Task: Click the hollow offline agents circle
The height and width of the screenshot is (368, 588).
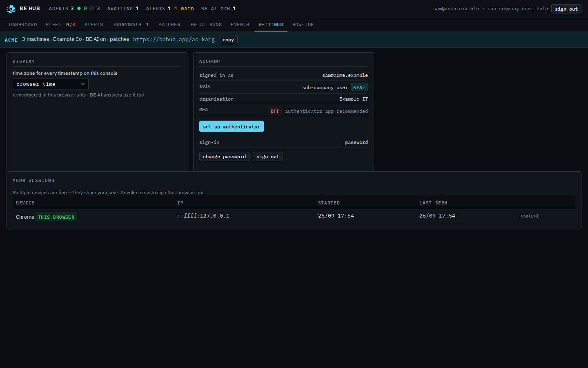Action: pyautogui.click(x=92, y=8)
